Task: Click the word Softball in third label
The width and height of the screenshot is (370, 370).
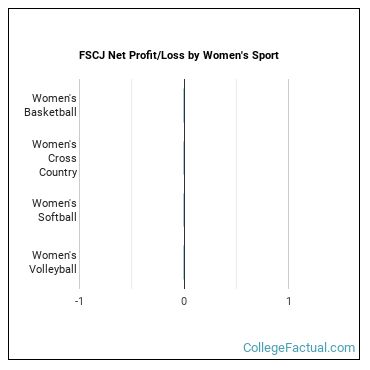Action: point(57,217)
